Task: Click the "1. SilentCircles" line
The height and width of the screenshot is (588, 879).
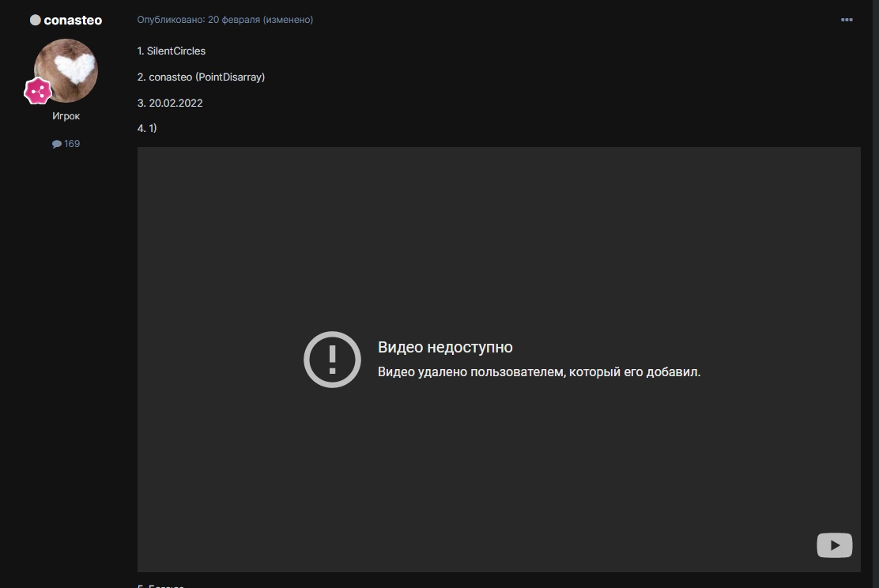Action: [172, 51]
